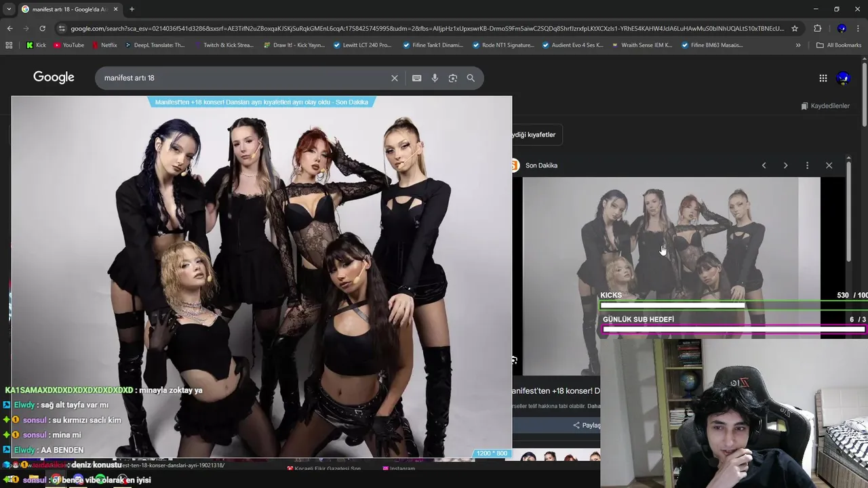Open the 'Wraith Sense IEM K...' bookmark
The width and height of the screenshot is (868, 488).
(x=642, y=45)
